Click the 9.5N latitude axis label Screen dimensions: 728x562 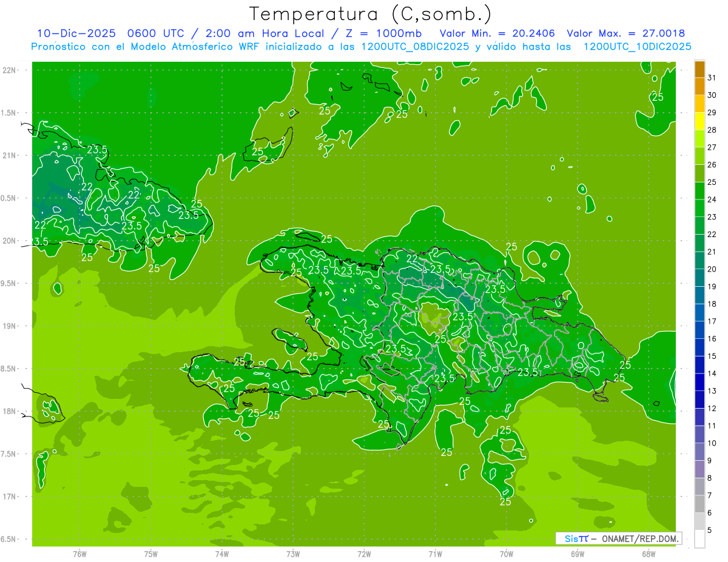pos(8,284)
